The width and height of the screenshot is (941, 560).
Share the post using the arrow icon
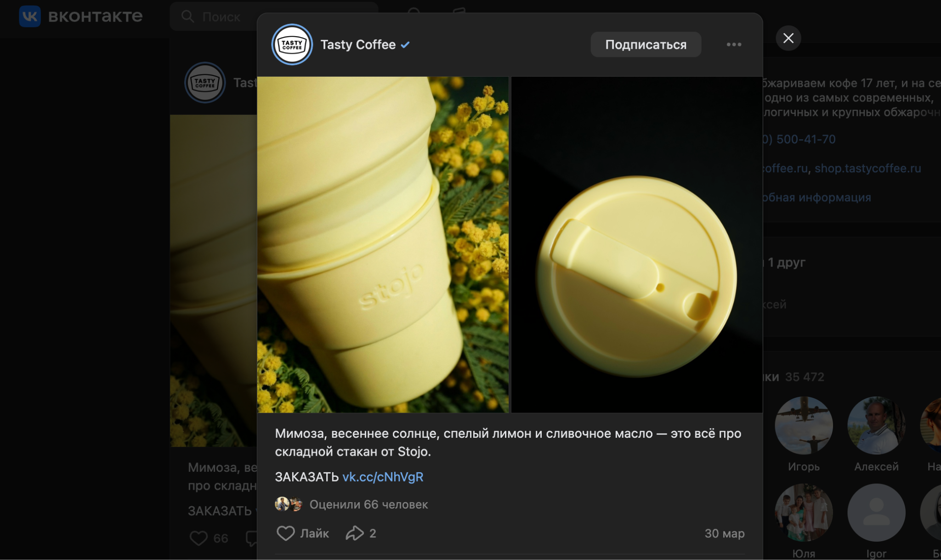tap(354, 533)
